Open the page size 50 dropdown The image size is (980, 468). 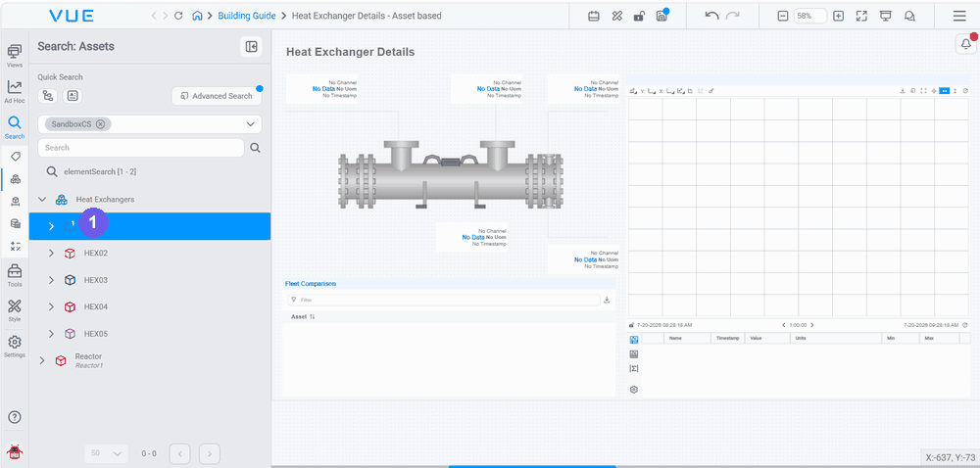pyautogui.click(x=106, y=453)
